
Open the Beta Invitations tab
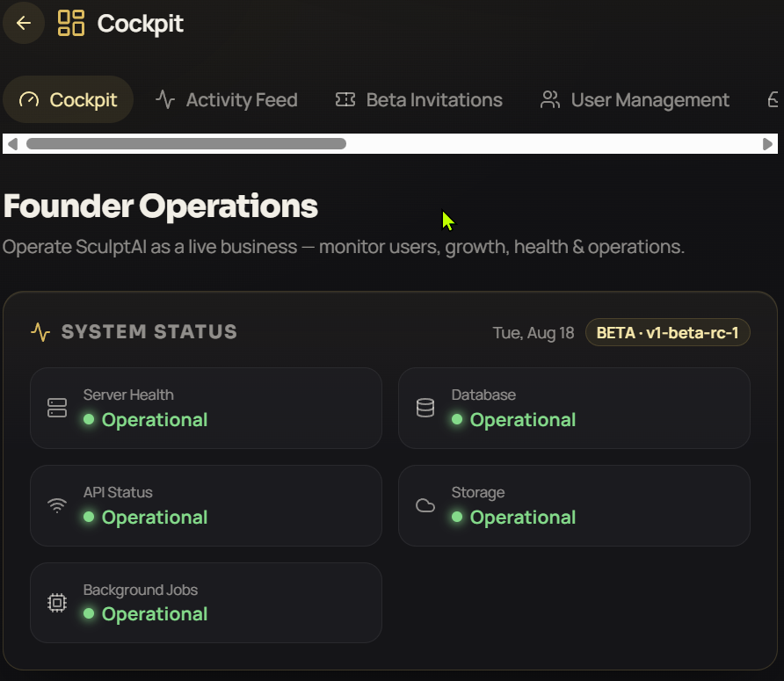pyautogui.click(x=418, y=99)
